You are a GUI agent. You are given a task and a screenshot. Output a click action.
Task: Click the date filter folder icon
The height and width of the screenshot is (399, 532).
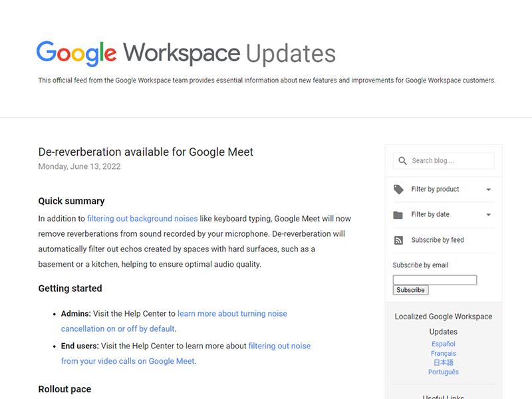pos(398,215)
